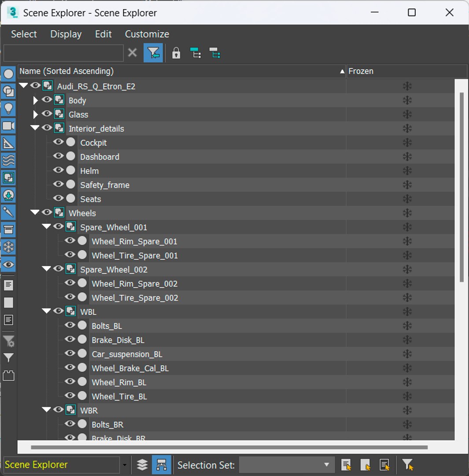The image size is (469, 476).
Task: Toggle Display Lights lightbulb filter
Action: (8, 108)
